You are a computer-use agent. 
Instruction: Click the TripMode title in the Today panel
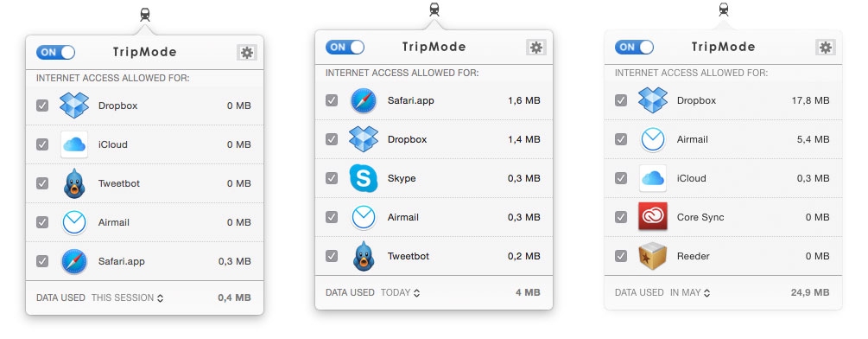coord(434,47)
